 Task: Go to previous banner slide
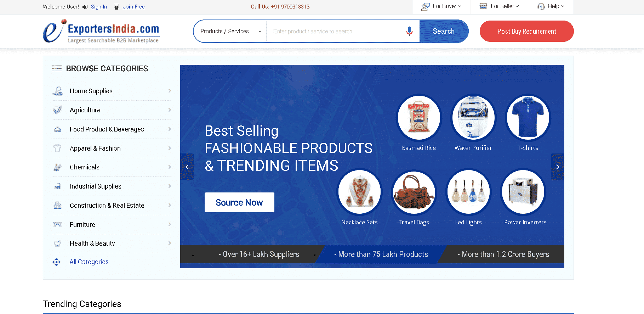(187, 167)
